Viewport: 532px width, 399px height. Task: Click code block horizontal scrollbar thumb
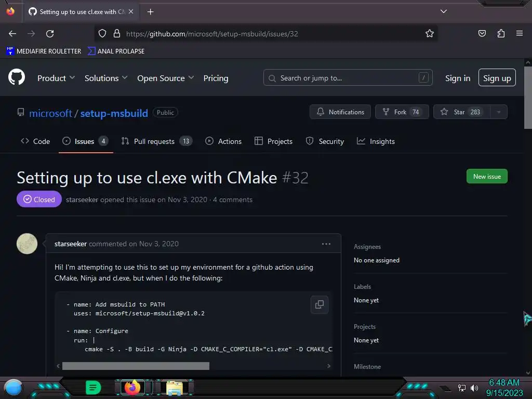pyautogui.click(x=136, y=366)
